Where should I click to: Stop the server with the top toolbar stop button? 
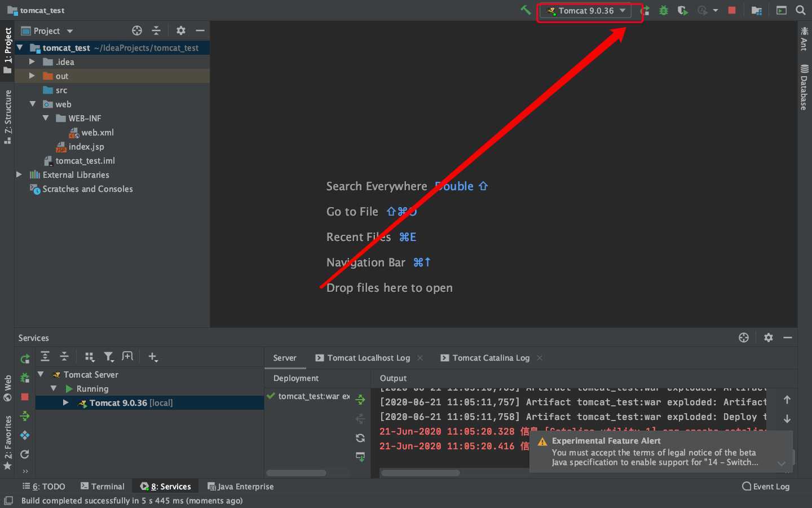(732, 10)
